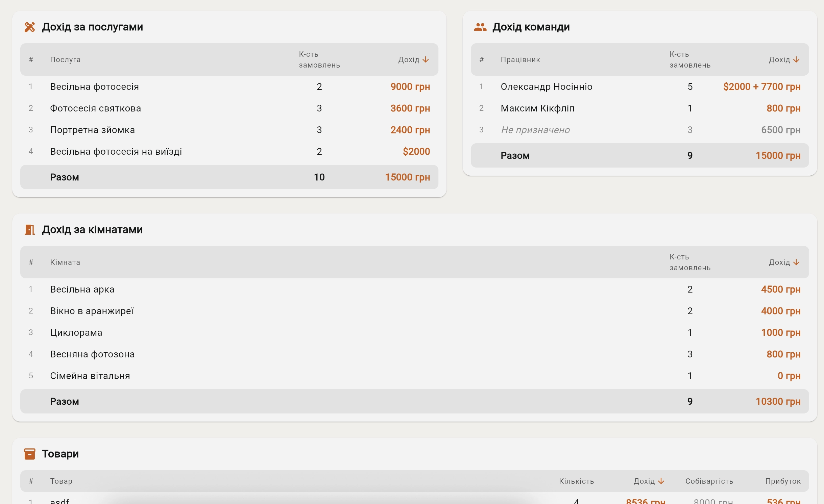This screenshot has width=824, height=504.
Task: Click sort arrow next to Дохід in services table
Action: coord(426,60)
